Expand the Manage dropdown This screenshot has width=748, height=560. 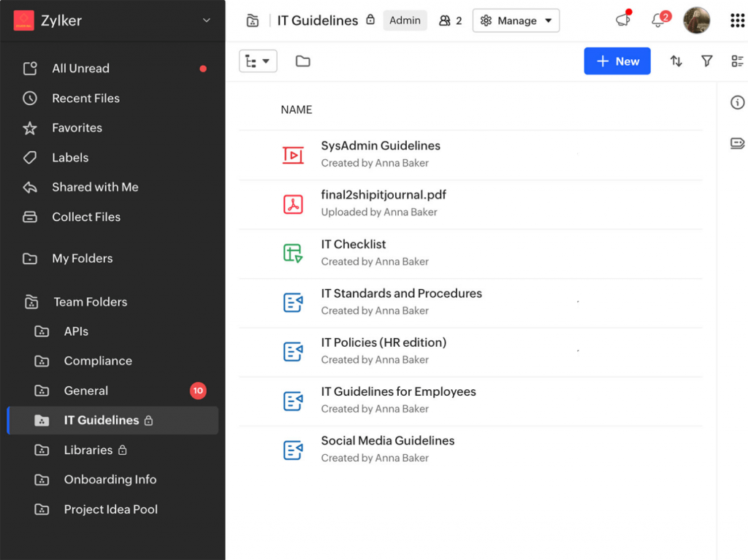click(516, 20)
